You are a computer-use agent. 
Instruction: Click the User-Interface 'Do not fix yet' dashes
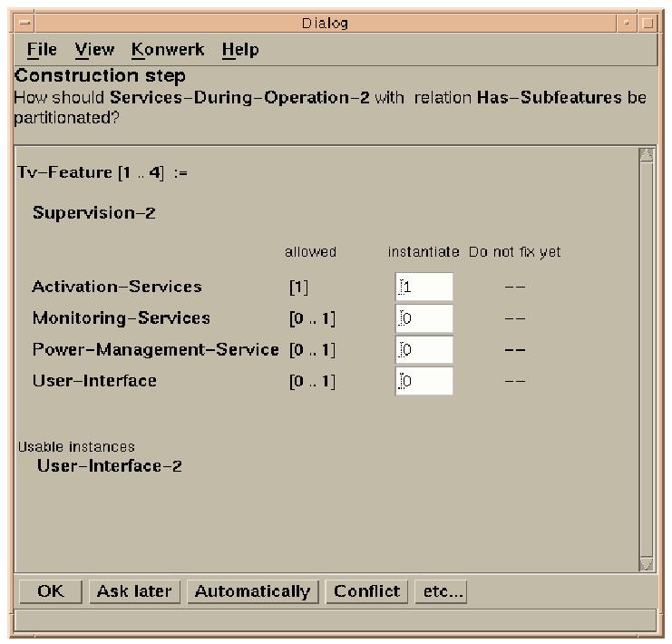pyautogui.click(x=515, y=381)
